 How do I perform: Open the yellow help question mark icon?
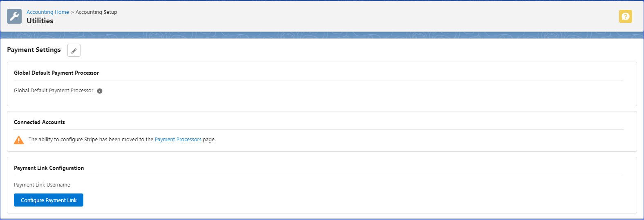625,16
